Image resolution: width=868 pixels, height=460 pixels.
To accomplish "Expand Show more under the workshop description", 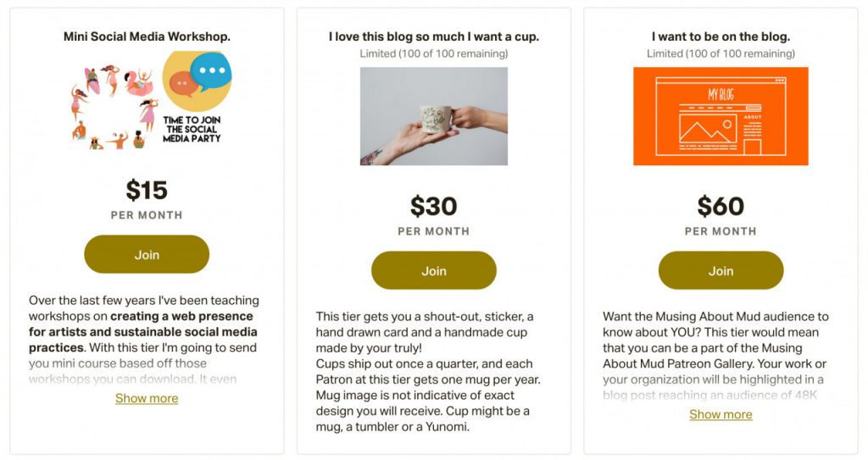I will [x=147, y=398].
